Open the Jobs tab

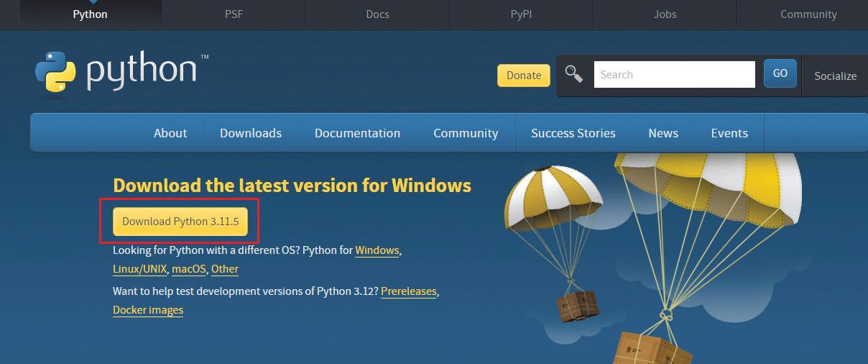[x=665, y=14]
